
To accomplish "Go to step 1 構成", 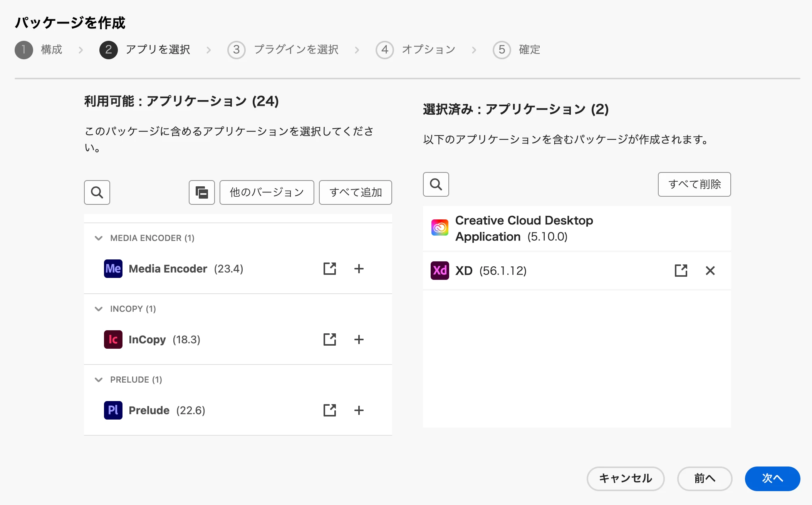I will [x=24, y=50].
